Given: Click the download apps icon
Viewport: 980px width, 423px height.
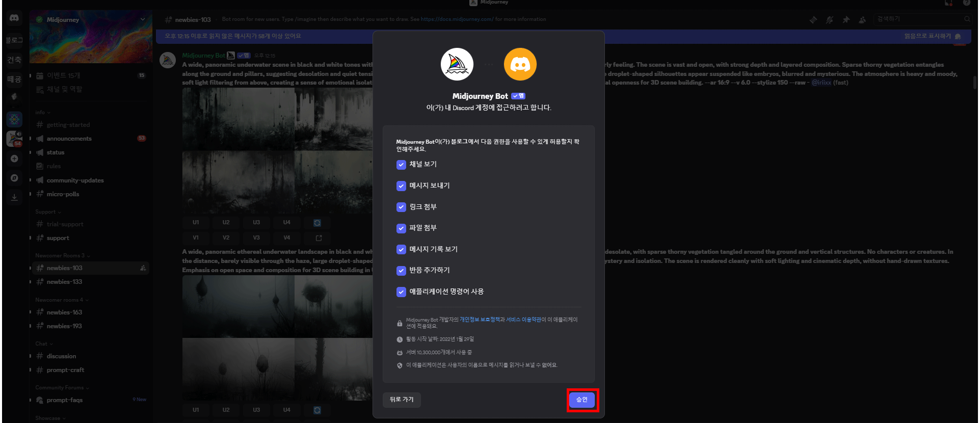Looking at the screenshot, I should point(14,197).
